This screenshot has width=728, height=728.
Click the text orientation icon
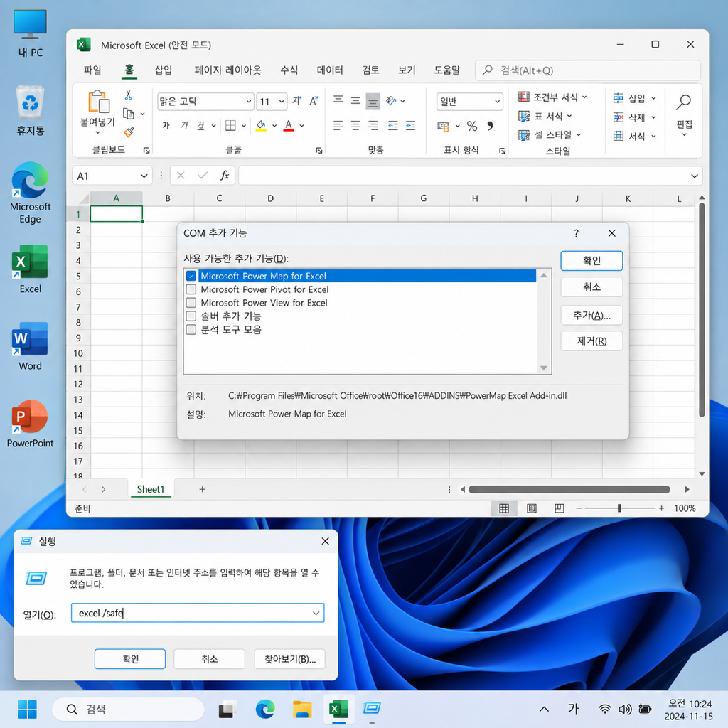click(x=391, y=100)
